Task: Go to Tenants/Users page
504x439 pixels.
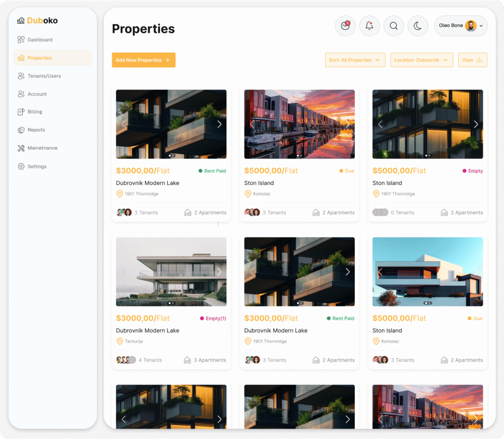Action: click(39, 76)
